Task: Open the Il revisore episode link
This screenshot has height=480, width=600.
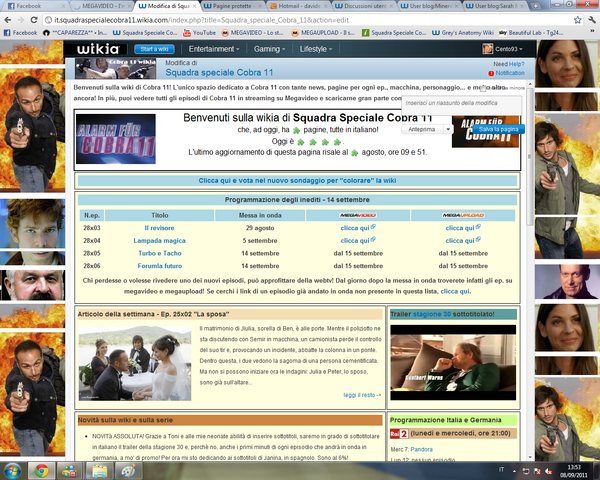Action: point(160,228)
